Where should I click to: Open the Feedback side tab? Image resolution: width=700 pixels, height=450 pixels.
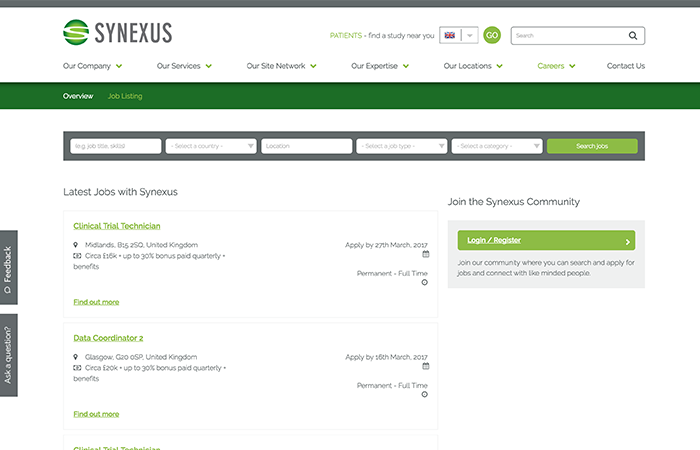(x=8, y=267)
